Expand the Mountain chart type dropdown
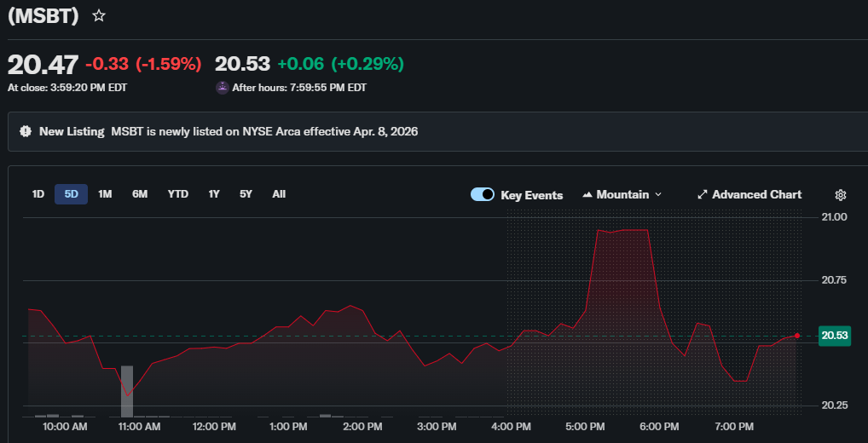Viewport: 868px width, 443px height. pos(657,195)
